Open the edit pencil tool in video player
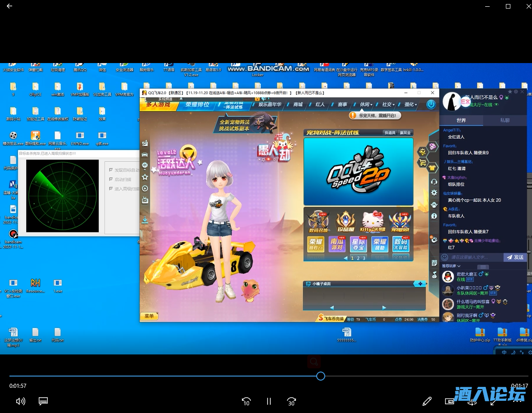Viewport: 532px width, 413px height. [427, 401]
